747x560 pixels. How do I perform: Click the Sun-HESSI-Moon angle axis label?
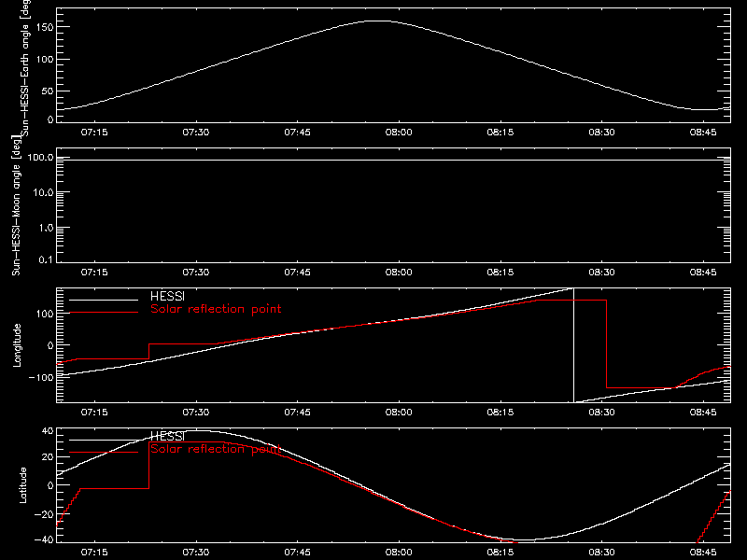tap(16, 205)
